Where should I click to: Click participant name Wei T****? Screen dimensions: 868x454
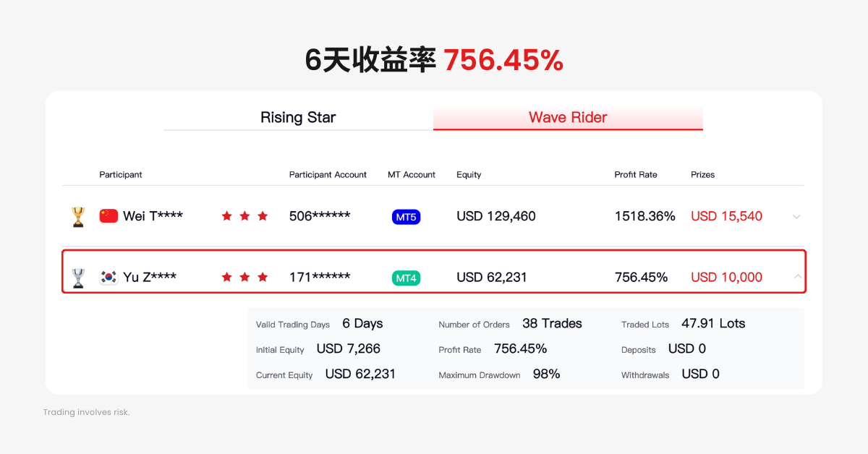point(153,216)
